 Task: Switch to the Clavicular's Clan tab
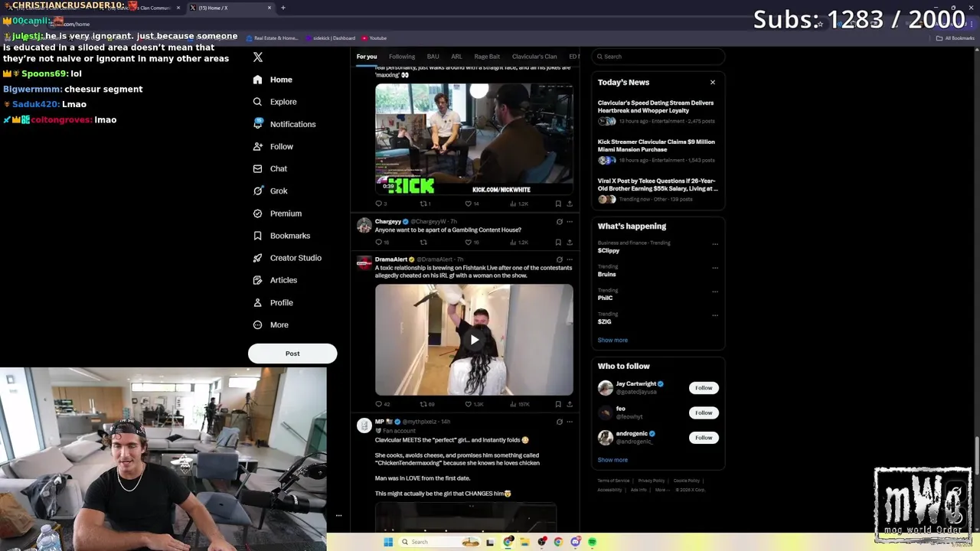(x=534, y=57)
